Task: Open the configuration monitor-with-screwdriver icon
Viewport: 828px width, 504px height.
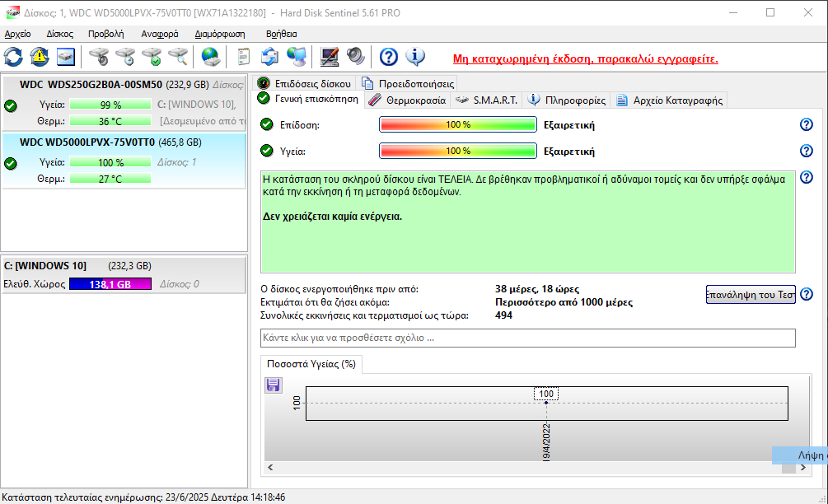Action: click(330, 57)
